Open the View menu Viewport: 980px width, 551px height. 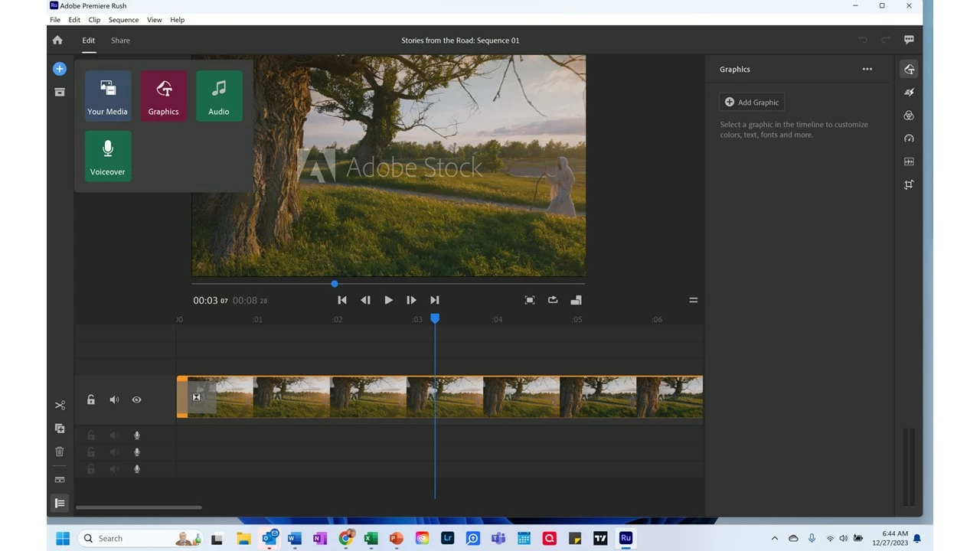(x=155, y=20)
